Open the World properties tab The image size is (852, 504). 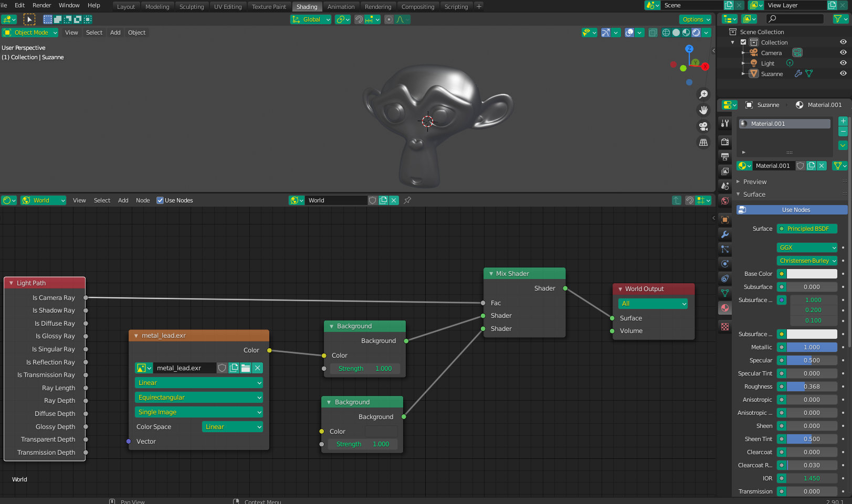pos(725,200)
